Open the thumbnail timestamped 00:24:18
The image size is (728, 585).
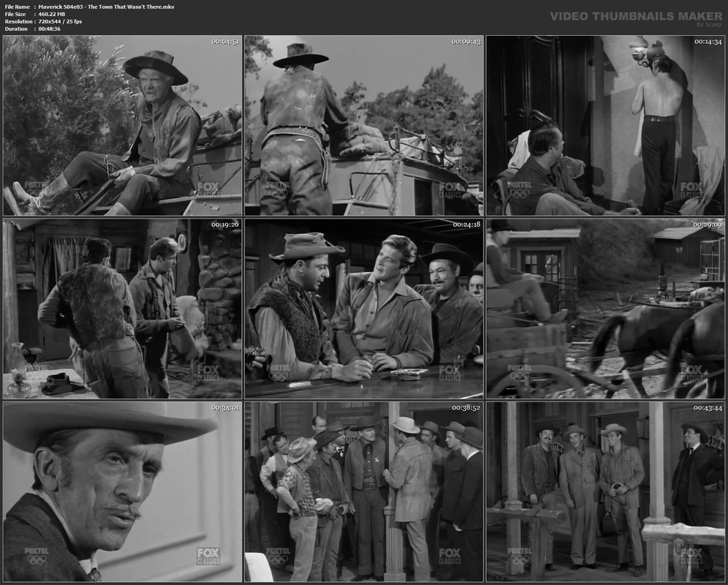(364, 309)
